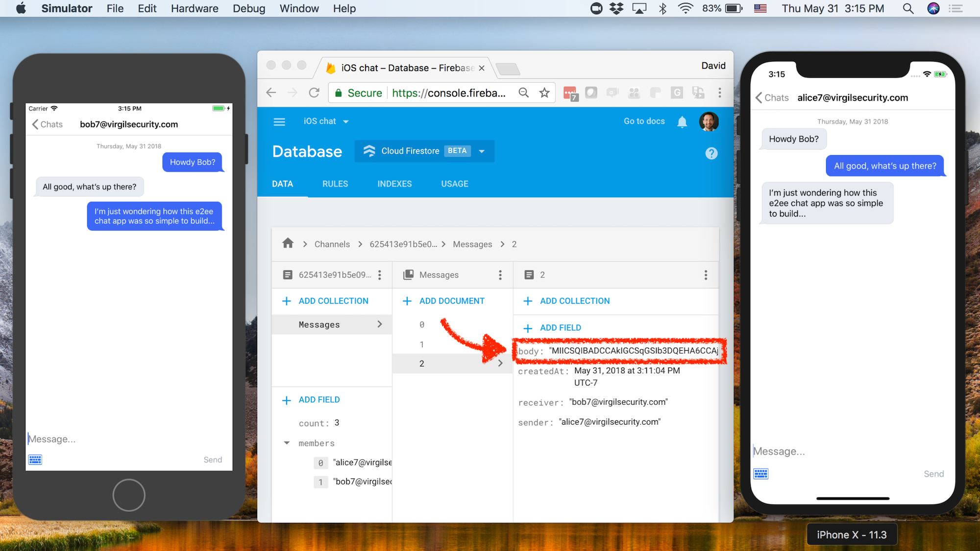Click the home icon in the Firestore breadcrumb
The height and width of the screenshot is (551, 980).
tap(288, 243)
